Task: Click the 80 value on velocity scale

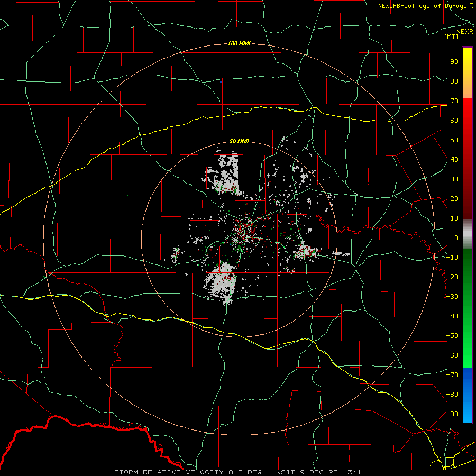Action: 454,81
